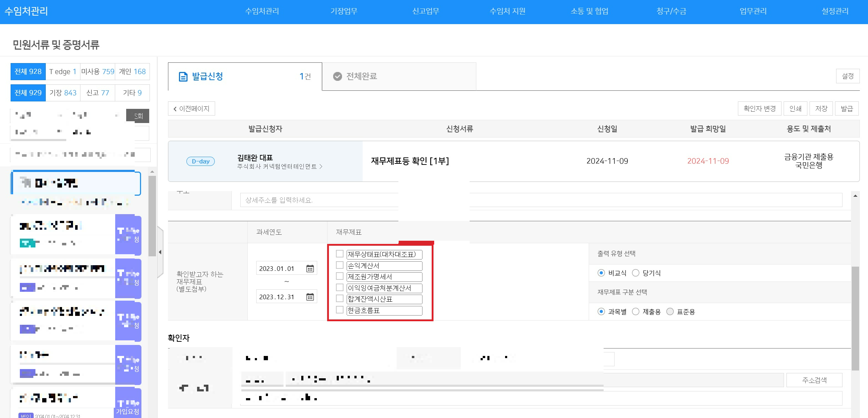The width and height of the screenshot is (868, 418).
Task: Select 기장 843 filter tab
Action: click(x=63, y=93)
